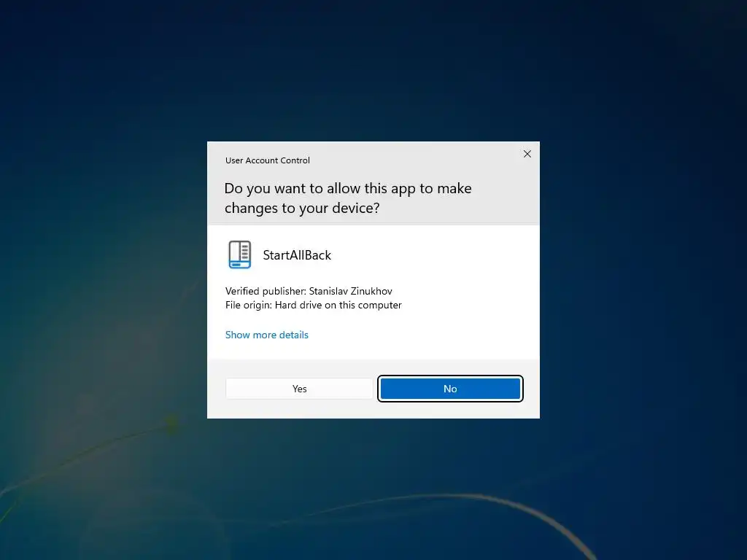Click No to deny the app
The image size is (747, 560).
(450, 389)
